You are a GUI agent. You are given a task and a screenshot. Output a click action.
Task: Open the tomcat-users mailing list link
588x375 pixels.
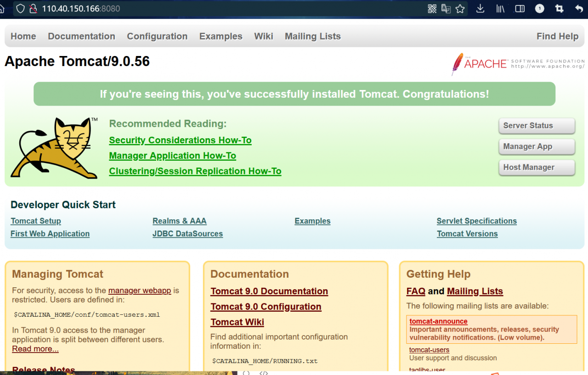pos(429,350)
